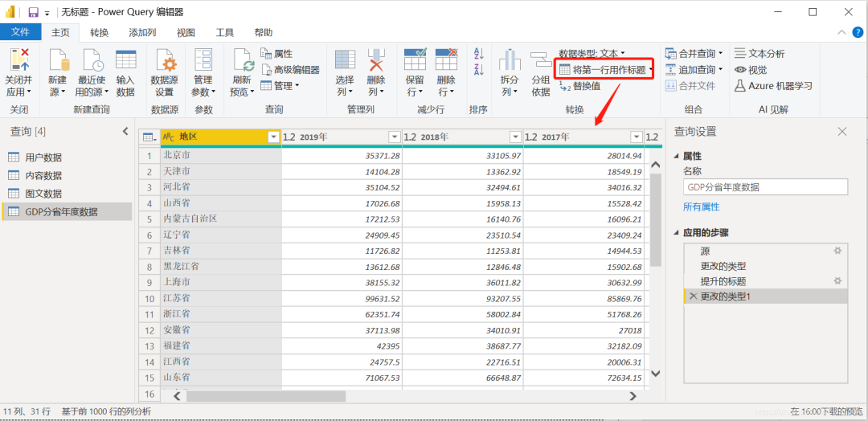
Task: Click the vertical scrollbar down arrow
Action: [656, 374]
